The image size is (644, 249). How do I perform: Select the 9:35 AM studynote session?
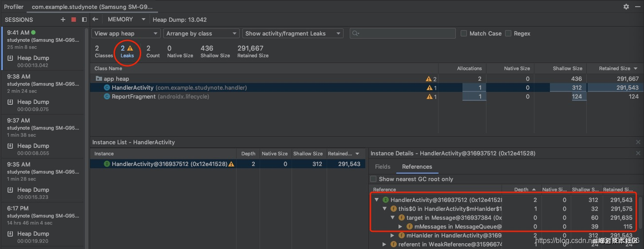click(43, 171)
